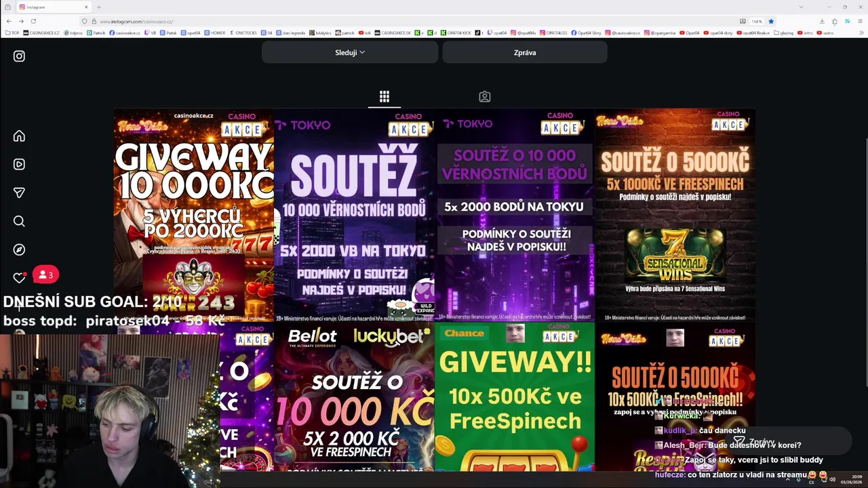The width and height of the screenshot is (868, 488).
Task: Reset the 150% zoom indicator
Action: click(x=757, y=22)
